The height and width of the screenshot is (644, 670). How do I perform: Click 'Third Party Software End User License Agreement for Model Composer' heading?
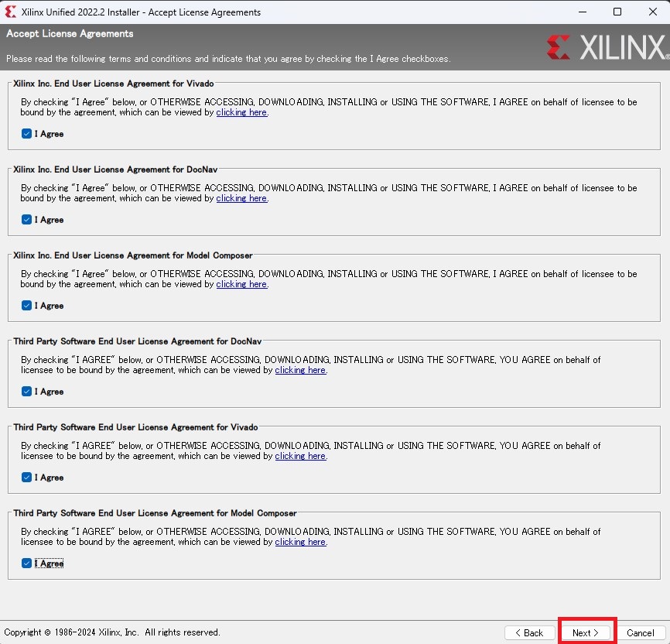155,514
